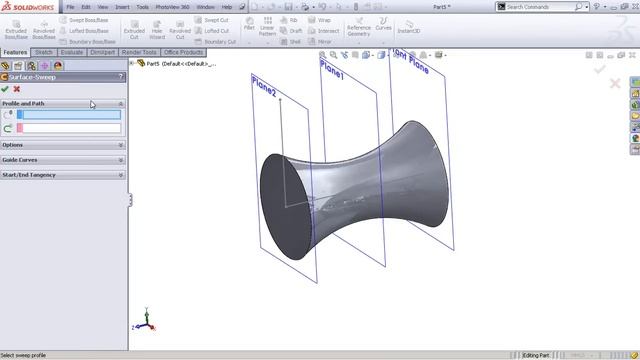Switch to the Sketch tab

pyautogui.click(x=44, y=52)
